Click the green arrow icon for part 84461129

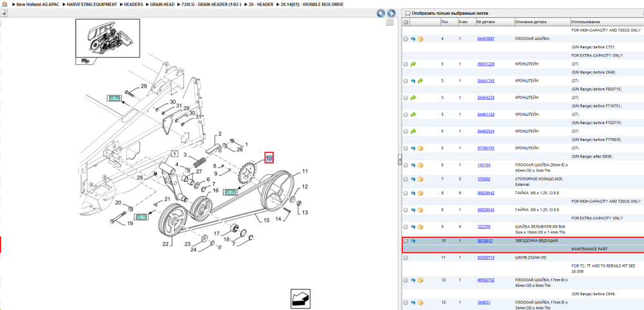tap(413, 114)
